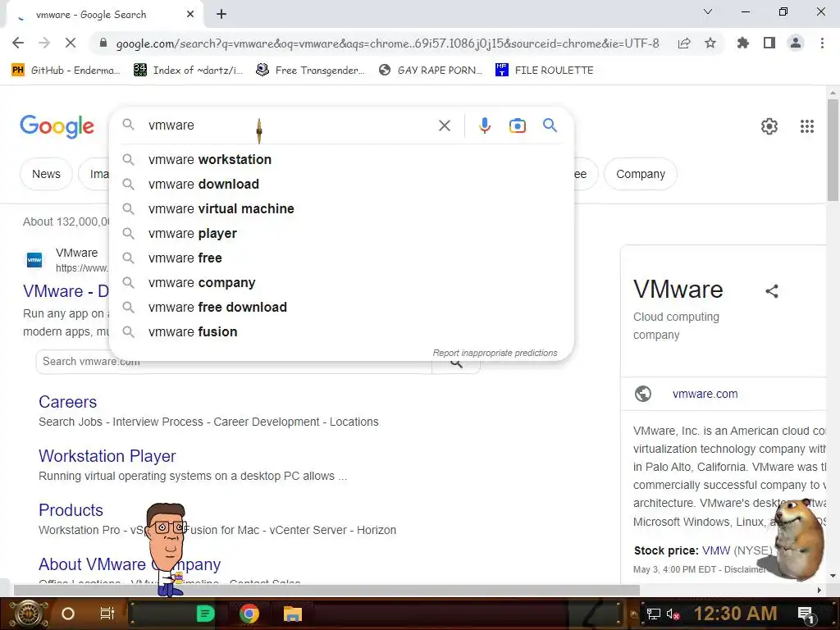Open the Products sitelink
840x630 pixels.
point(71,510)
